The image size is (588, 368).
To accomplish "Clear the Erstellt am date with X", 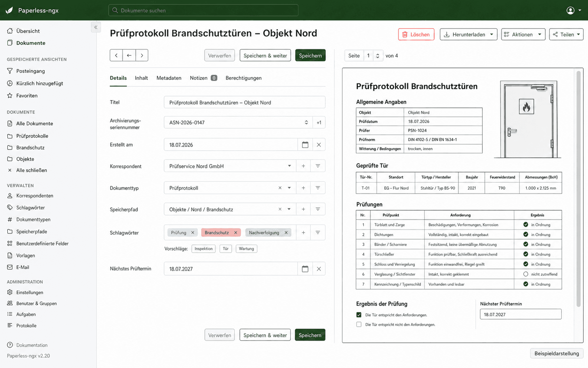I will [319, 145].
